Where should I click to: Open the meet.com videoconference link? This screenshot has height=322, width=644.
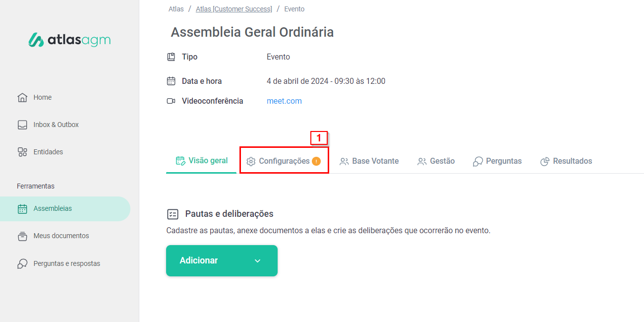point(284,101)
